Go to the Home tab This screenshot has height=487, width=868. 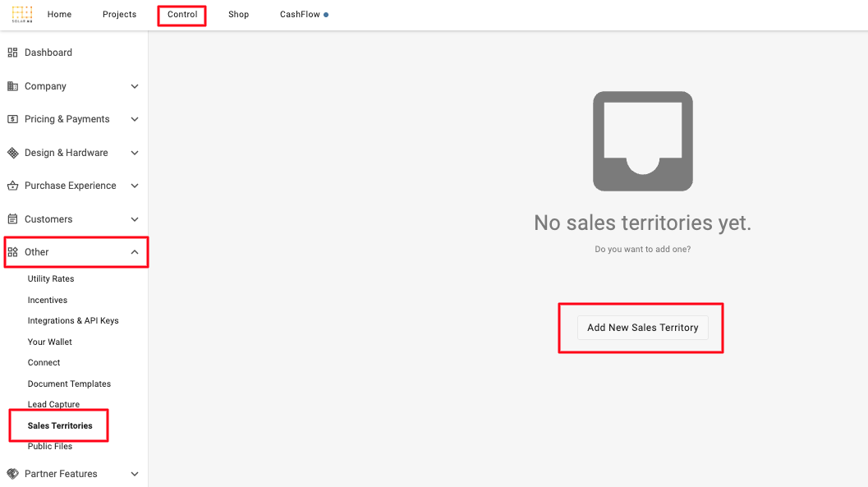tap(59, 15)
